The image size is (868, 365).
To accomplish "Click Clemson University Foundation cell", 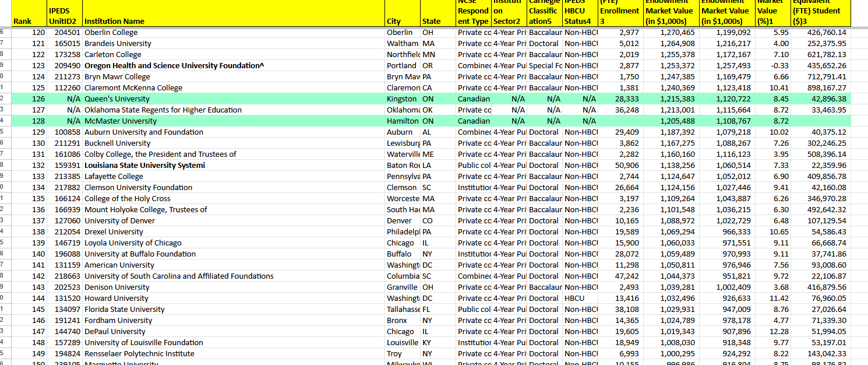I will click(234, 188).
